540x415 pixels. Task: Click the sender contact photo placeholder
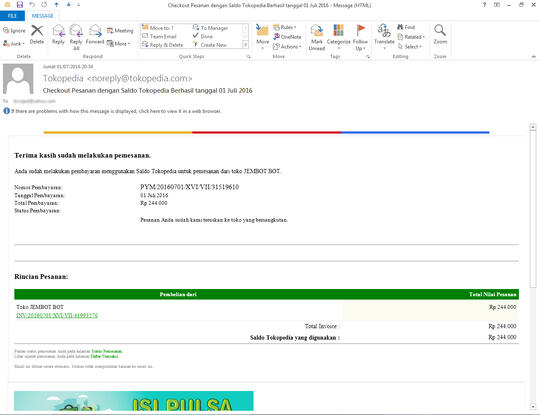(18, 79)
